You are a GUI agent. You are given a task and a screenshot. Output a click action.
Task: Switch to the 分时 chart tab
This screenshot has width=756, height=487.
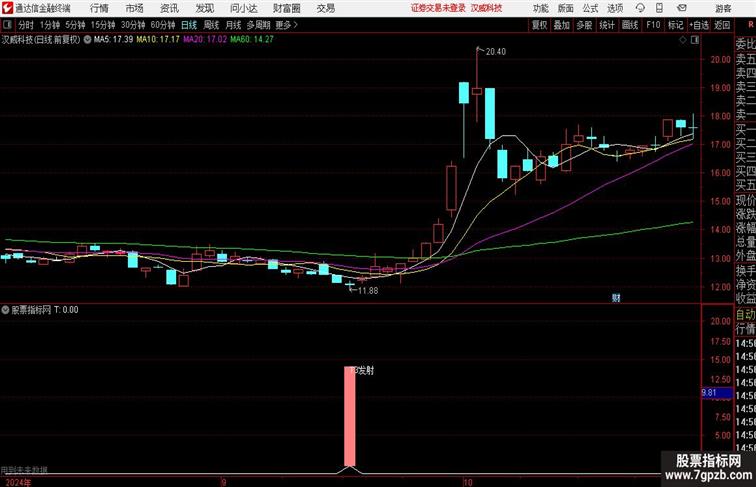tap(26, 25)
